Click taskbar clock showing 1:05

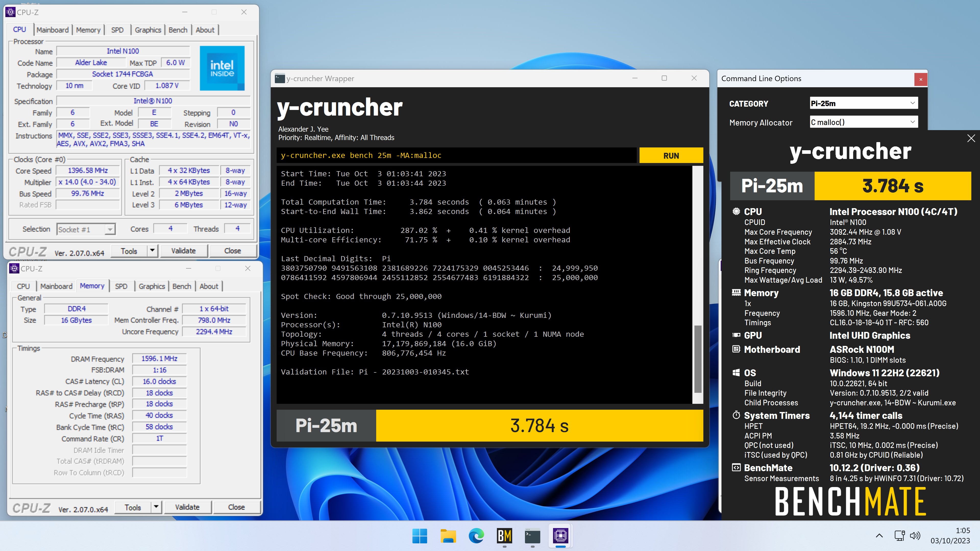click(950, 535)
